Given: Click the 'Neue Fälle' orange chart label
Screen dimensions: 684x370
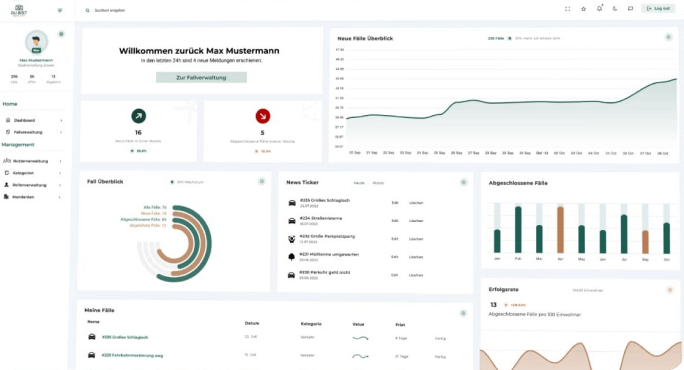Looking at the screenshot, I should pyautogui.click(x=154, y=213).
